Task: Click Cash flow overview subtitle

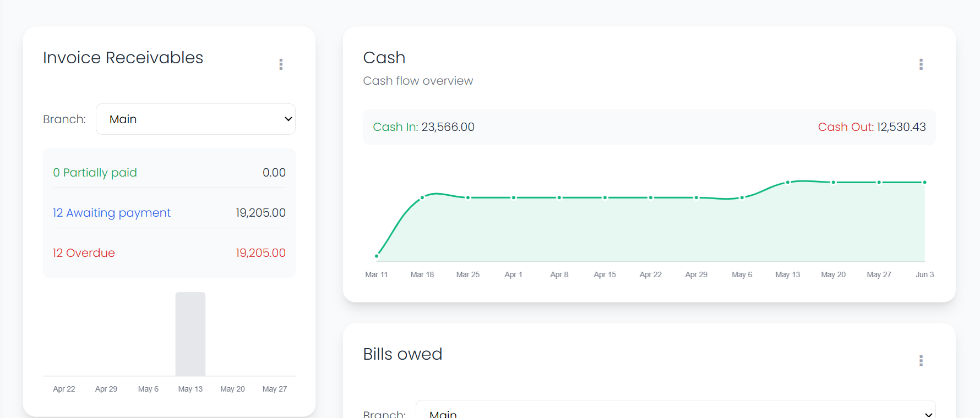Action: 418,81
